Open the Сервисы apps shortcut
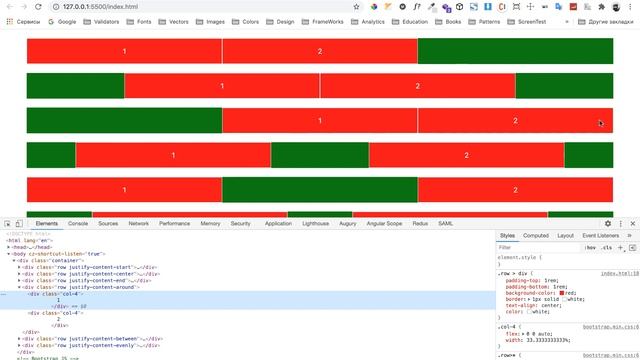 (x=23, y=22)
